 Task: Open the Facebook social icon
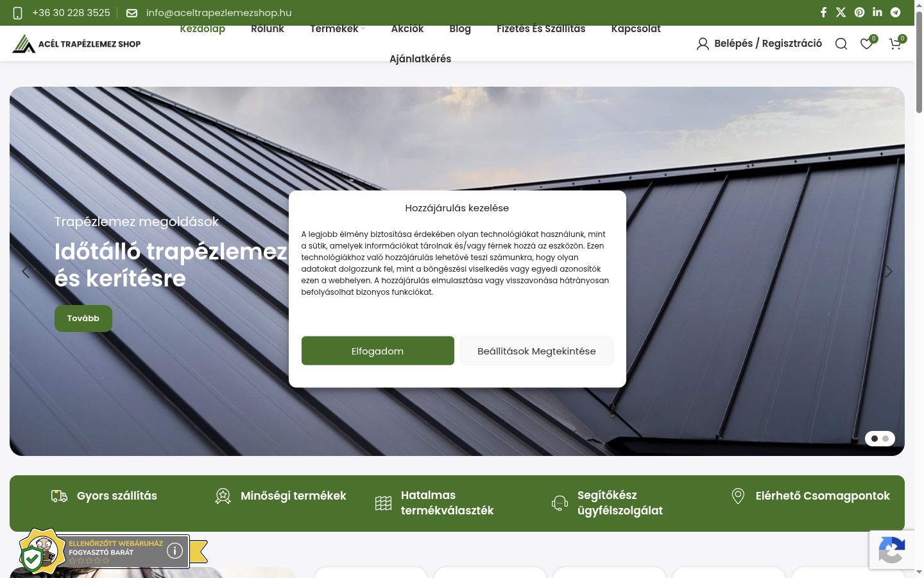(823, 12)
